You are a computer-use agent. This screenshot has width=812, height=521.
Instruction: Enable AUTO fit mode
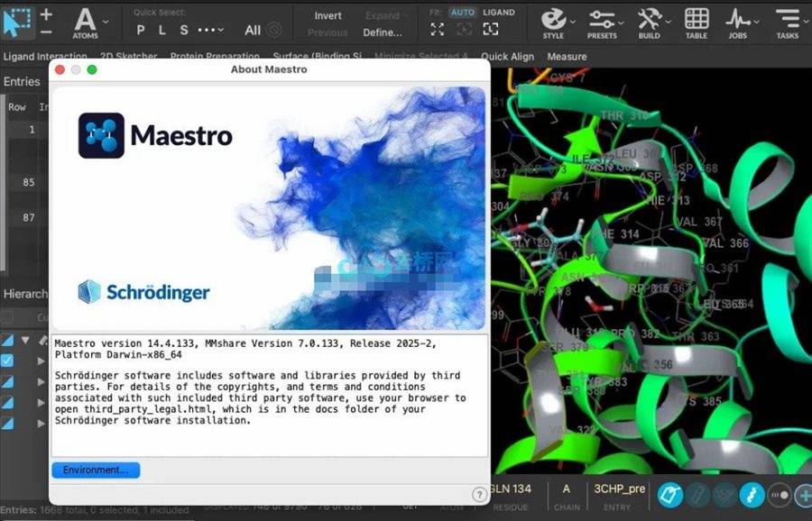(463, 13)
